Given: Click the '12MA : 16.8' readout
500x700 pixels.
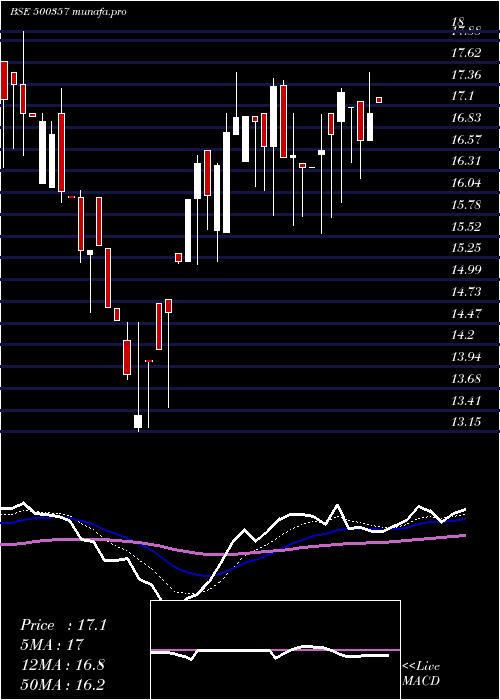Looking at the screenshot, I should coord(62,665).
